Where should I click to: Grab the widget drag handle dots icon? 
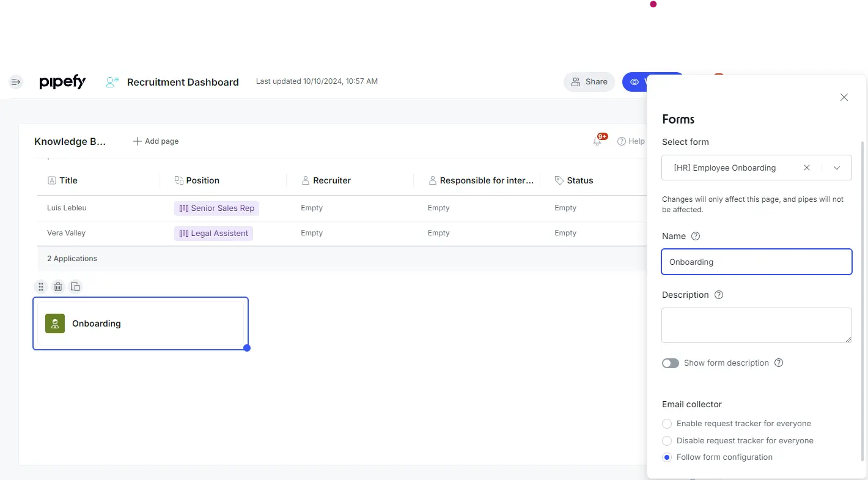[x=40, y=286]
